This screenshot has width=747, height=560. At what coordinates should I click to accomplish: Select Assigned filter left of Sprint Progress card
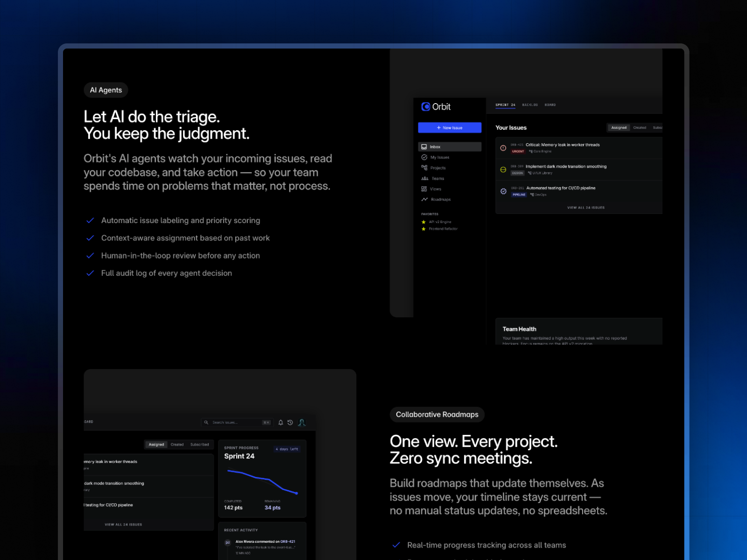pyautogui.click(x=156, y=444)
